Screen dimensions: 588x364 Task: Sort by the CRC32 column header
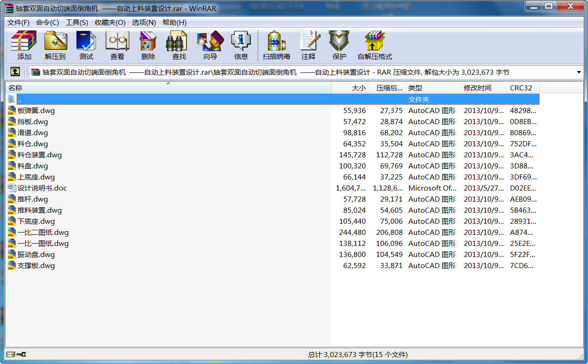click(523, 88)
